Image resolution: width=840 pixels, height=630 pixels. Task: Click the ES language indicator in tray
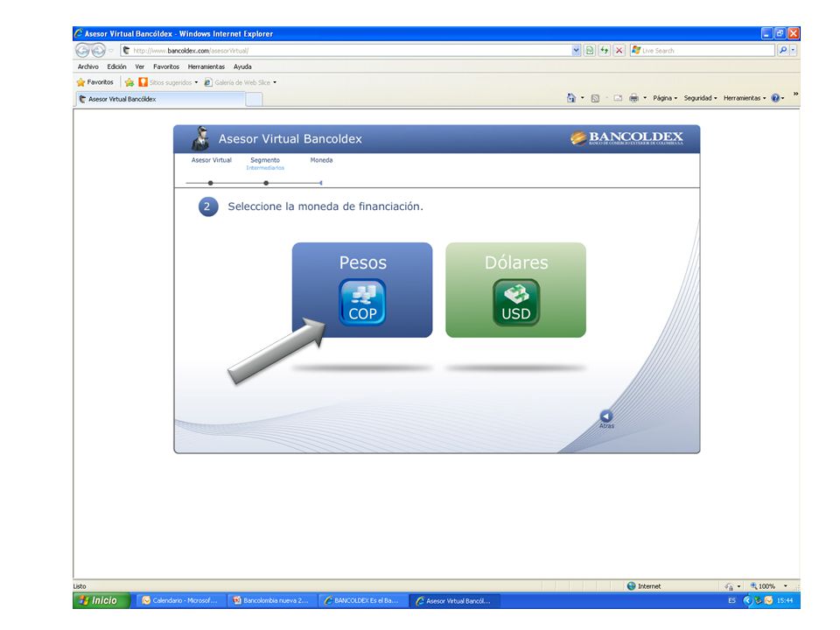click(731, 600)
